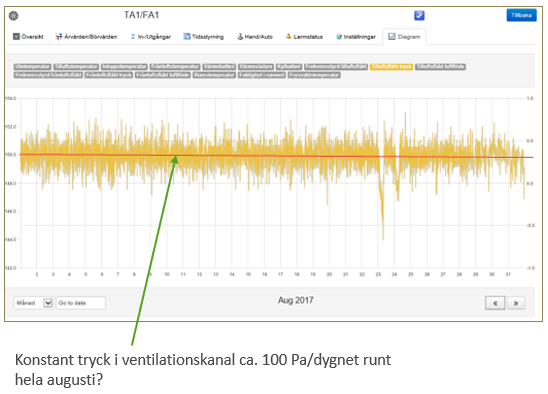This screenshot has width=548, height=394.
Task: Switch to the Ärvärden/Börvärden tab
Action: [x=86, y=36]
